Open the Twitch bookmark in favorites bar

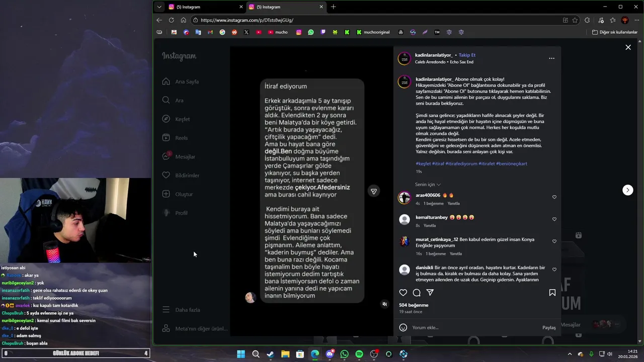tap(323, 32)
